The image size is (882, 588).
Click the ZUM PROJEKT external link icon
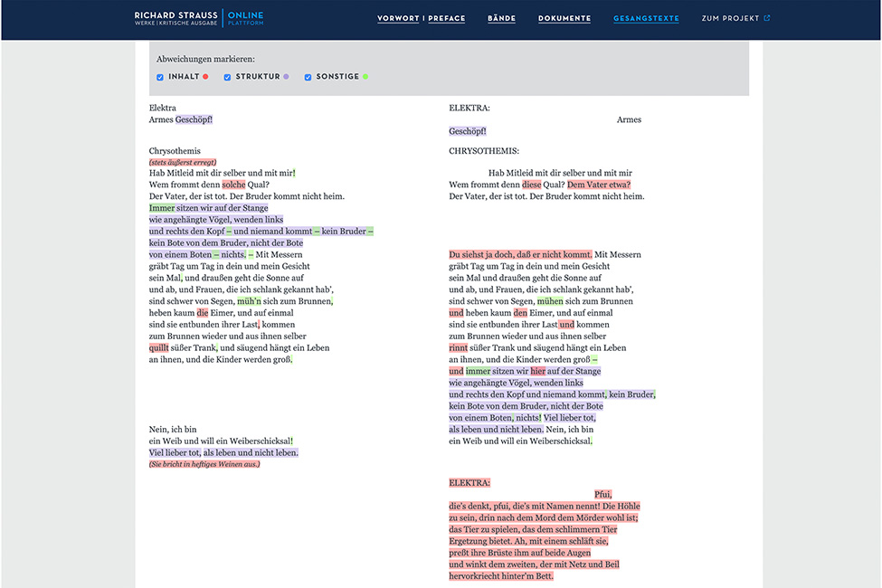tap(767, 19)
